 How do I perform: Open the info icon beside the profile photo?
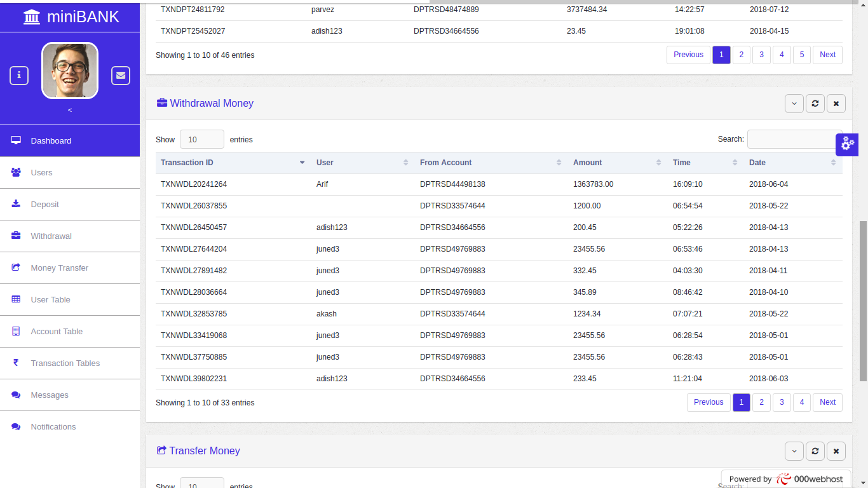click(x=19, y=76)
